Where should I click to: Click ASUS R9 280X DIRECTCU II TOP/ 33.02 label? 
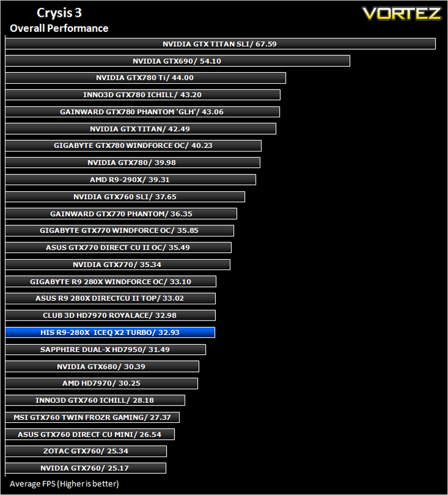coord(109,298)
